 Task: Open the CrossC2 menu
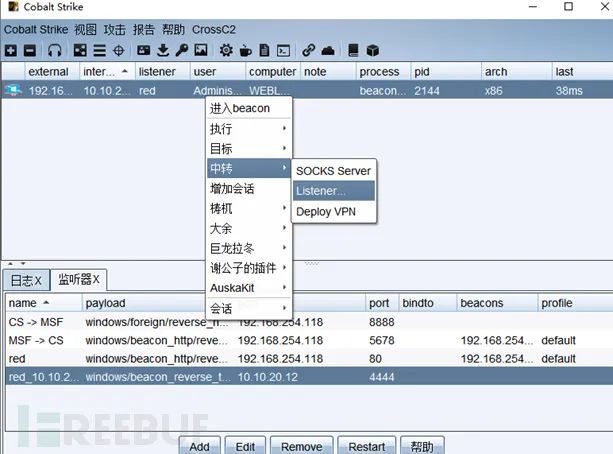[214, 30]
